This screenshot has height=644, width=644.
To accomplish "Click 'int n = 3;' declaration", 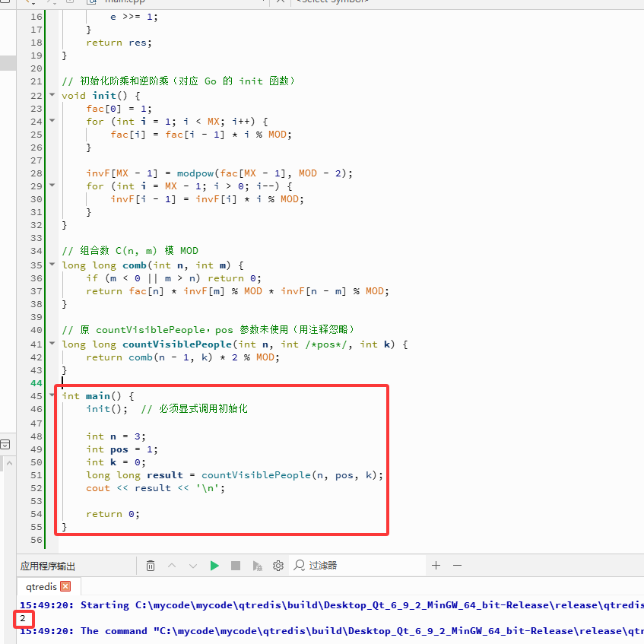I will click(116, 436).
